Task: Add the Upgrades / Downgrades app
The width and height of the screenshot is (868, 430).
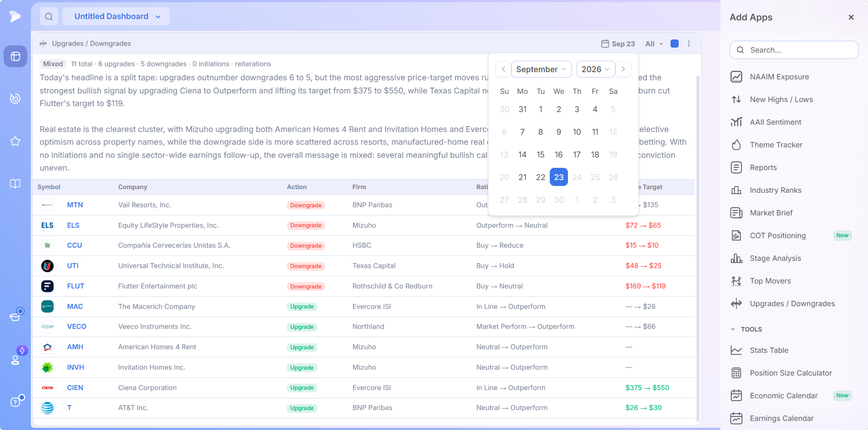Action: pyautogui.click(x=793, y=303)
